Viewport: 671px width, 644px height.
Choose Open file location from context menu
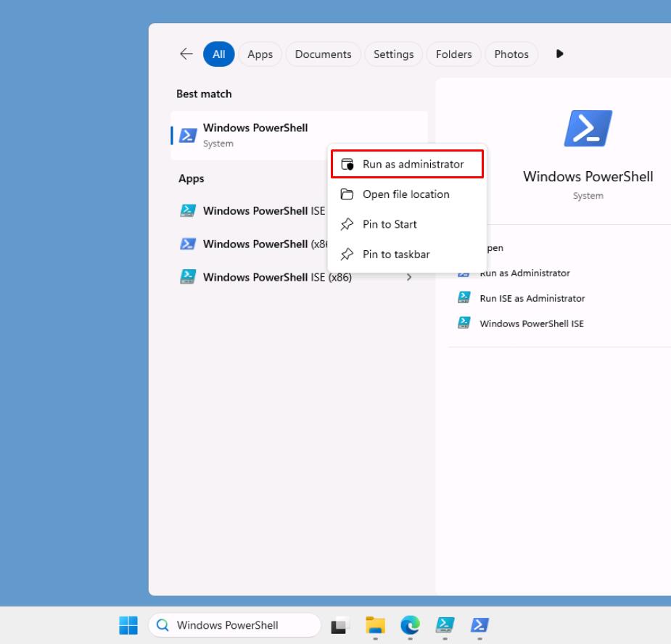[x=406, y=194]
